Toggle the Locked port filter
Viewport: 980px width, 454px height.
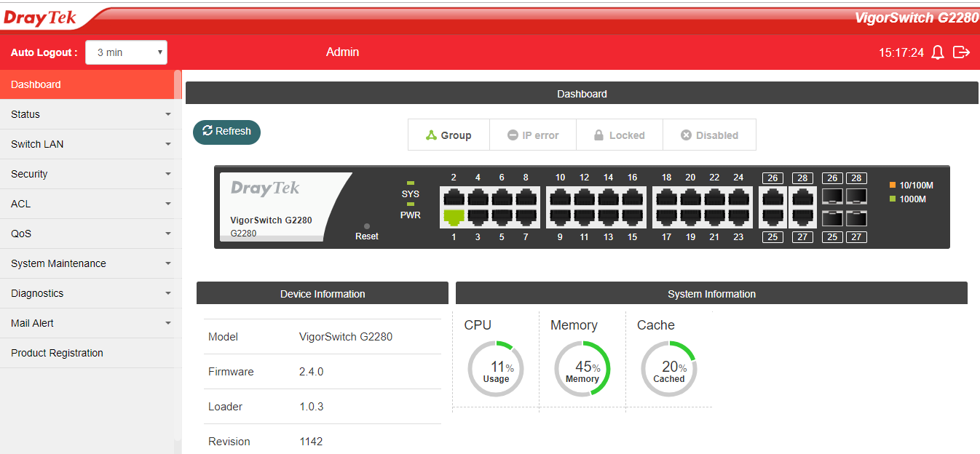pyautogui.click(x=620, y=135)
